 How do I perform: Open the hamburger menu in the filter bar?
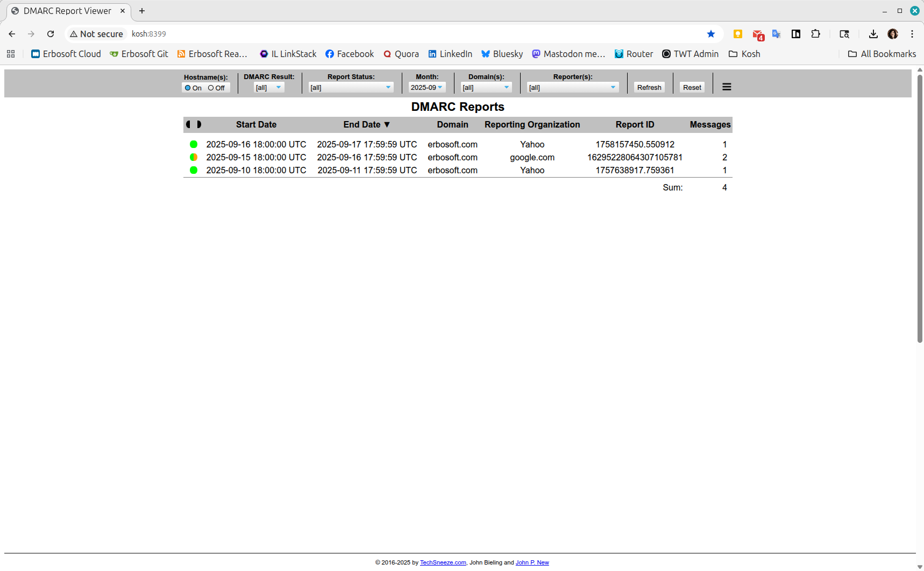pyautogui.click(x=726, y=87)
